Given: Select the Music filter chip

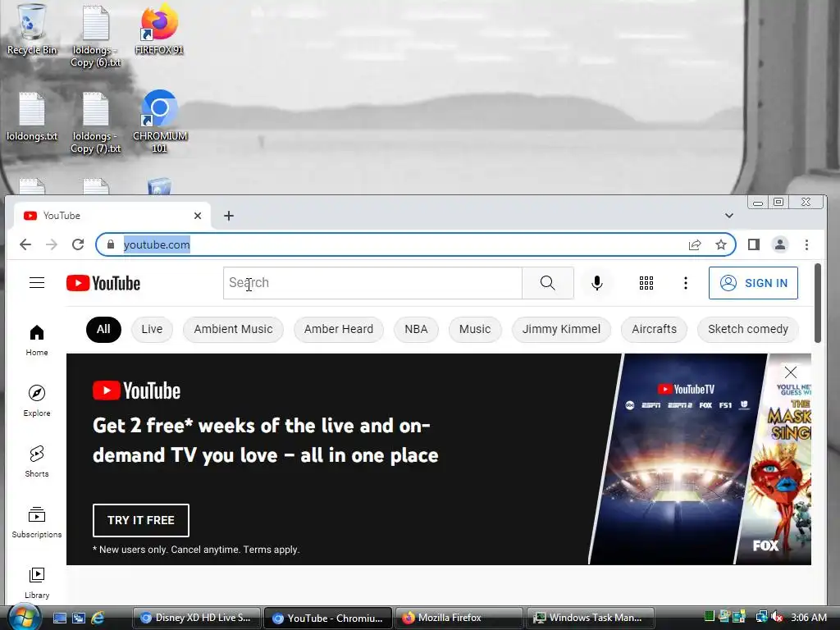Looking at the screenshot, I should [x=475, y=329].
